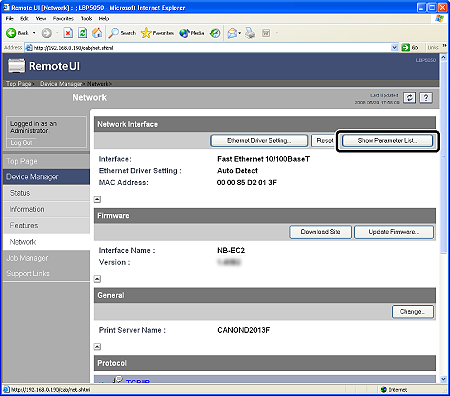Click Log Out link
This screenshot has height=396, width=450.
21,143
